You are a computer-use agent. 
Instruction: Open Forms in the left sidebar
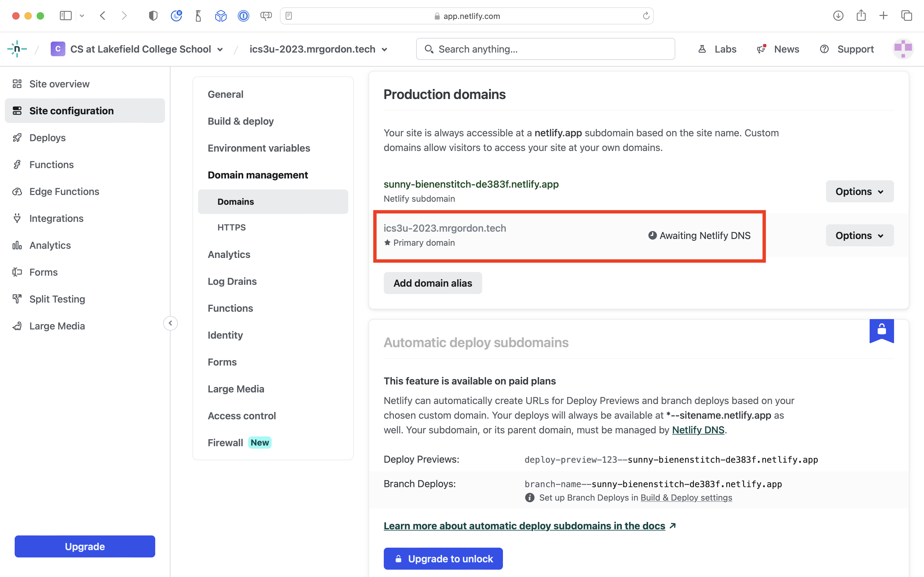(x=85, y=272)
